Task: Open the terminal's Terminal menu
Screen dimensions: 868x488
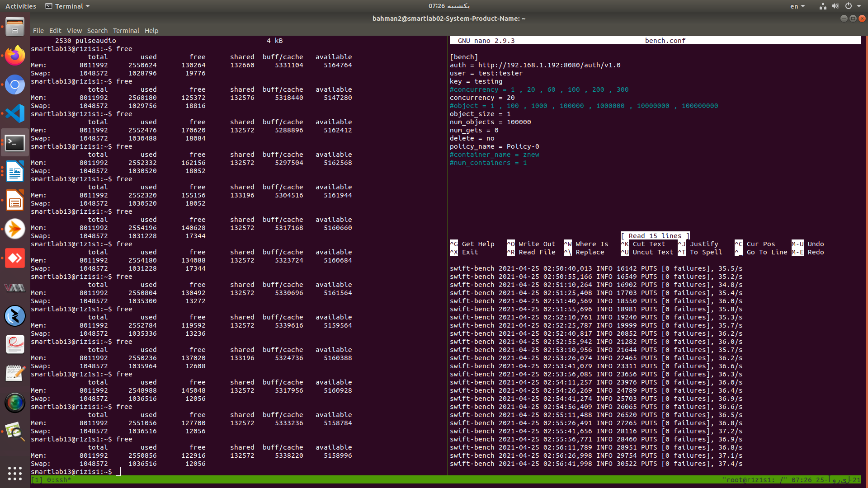Action: (x=126, y=31)
